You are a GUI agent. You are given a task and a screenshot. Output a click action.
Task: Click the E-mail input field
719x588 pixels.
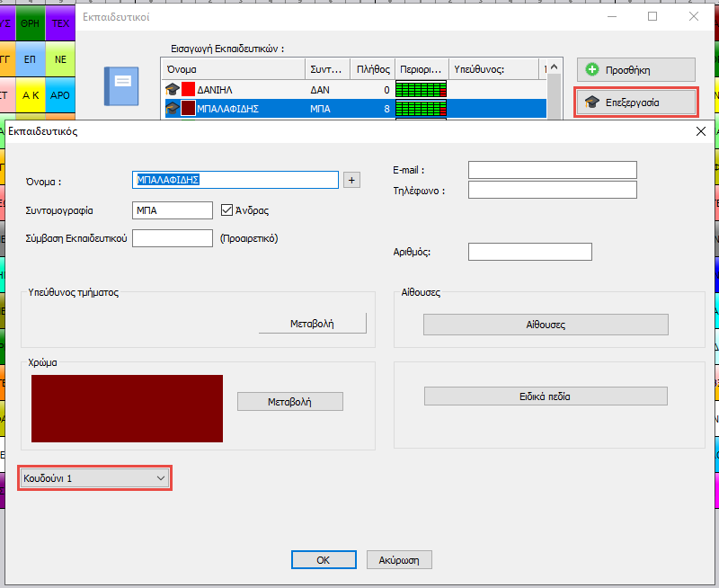552,170
